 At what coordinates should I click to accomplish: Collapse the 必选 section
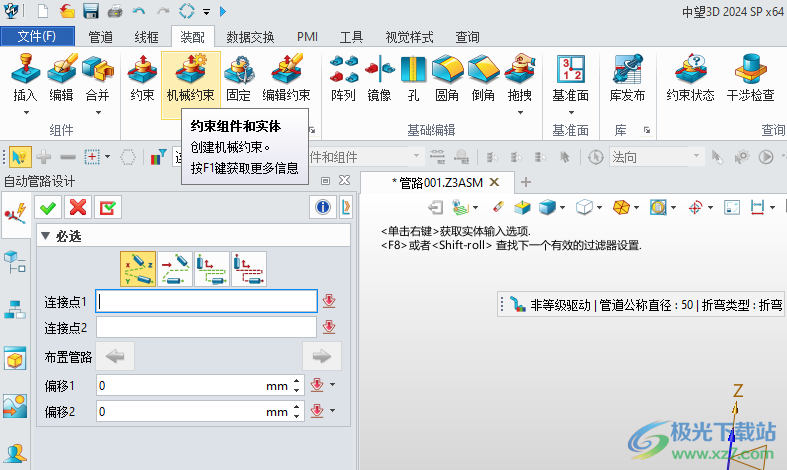point(45,236)
